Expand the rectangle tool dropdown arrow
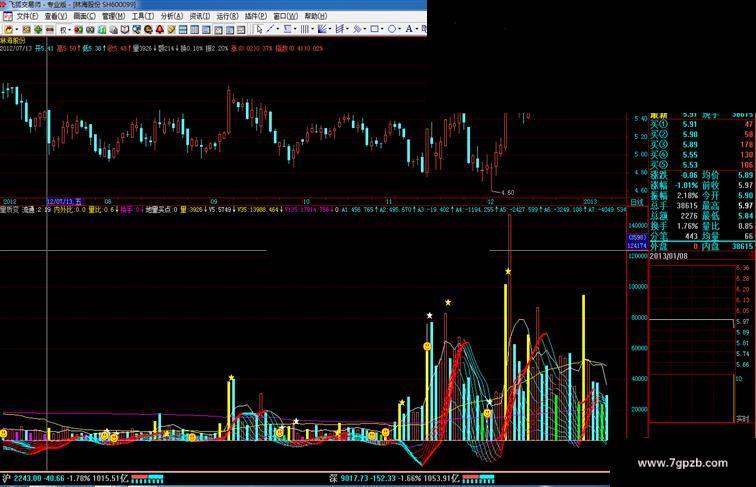 coord(382,29)
